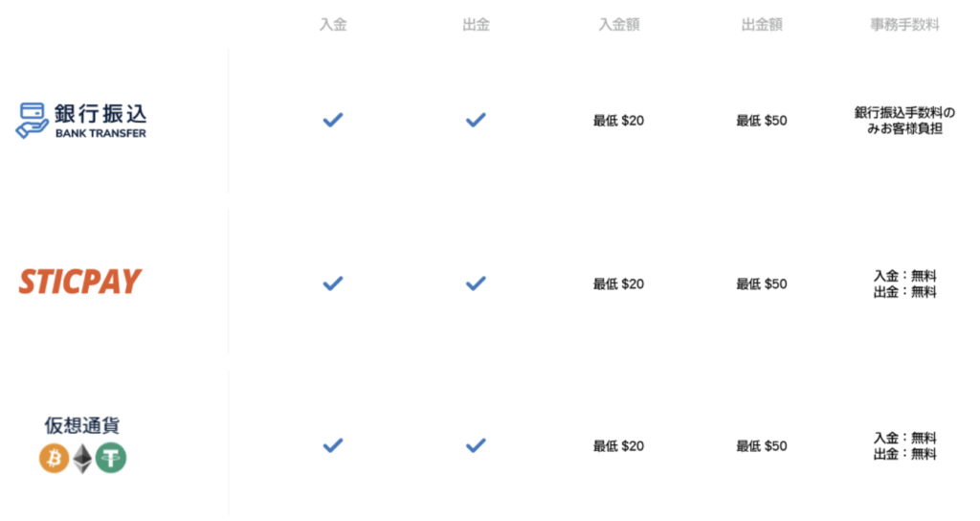Click the STICPAY orange logo
Viewport: 980px width, 521px height.
click(80, 283)
